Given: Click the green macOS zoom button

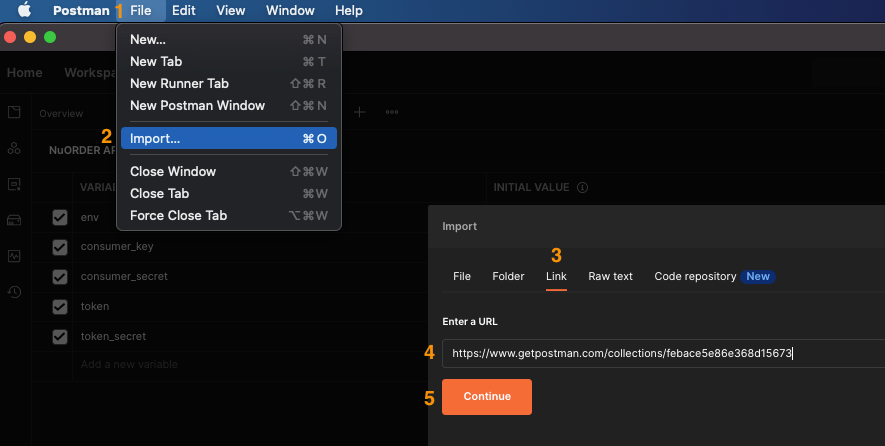Looking at the screenshot, I should click(x=50, y=37).
